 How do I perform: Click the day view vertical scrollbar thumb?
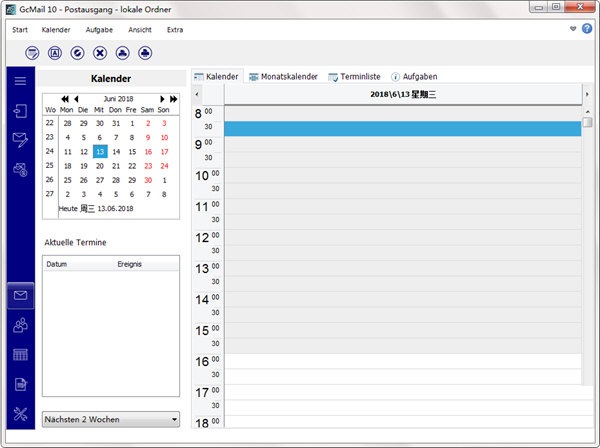[x=587, y=122]
